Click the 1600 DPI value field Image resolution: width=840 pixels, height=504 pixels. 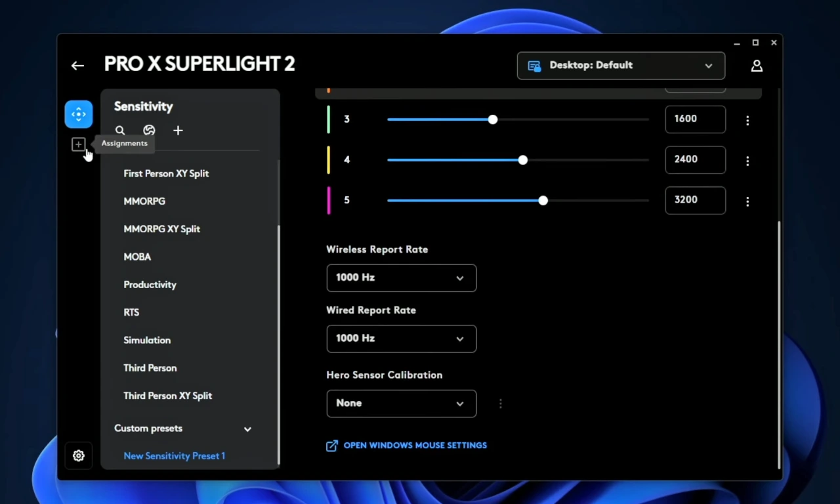pyautogui.click(x=696, y=119)
